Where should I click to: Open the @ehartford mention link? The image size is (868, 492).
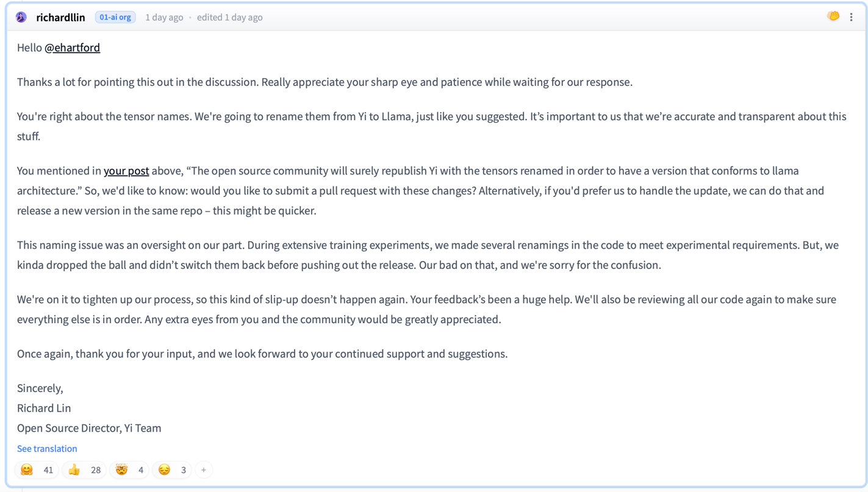click(72, 48)
